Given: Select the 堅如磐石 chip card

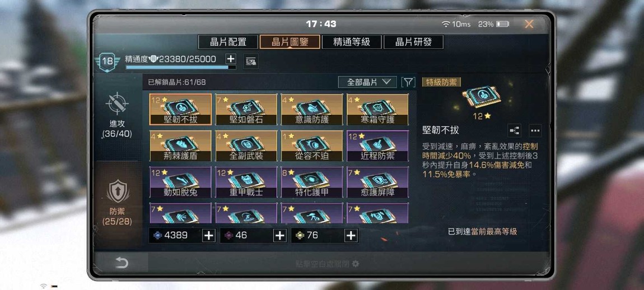Looking at the screenshot, I should point(246,109).
